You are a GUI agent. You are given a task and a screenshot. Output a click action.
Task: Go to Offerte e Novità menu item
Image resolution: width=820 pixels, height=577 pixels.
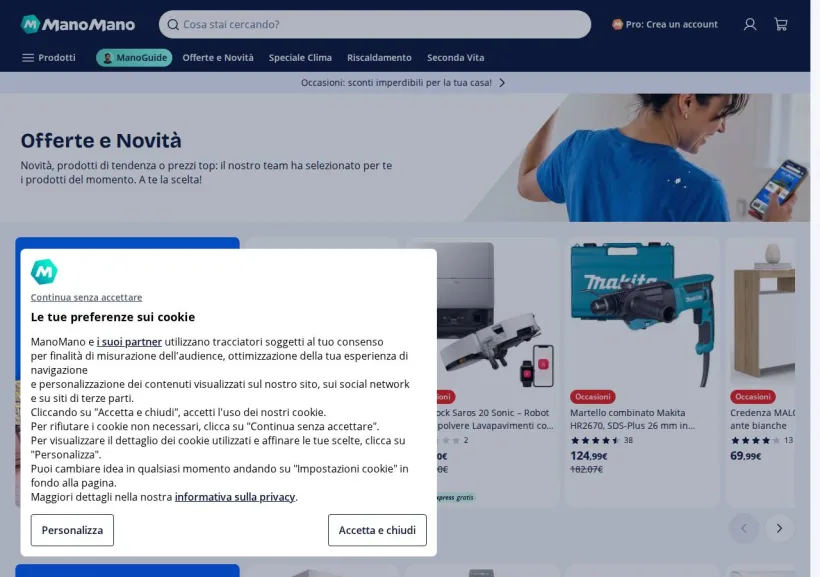point(218,58)
